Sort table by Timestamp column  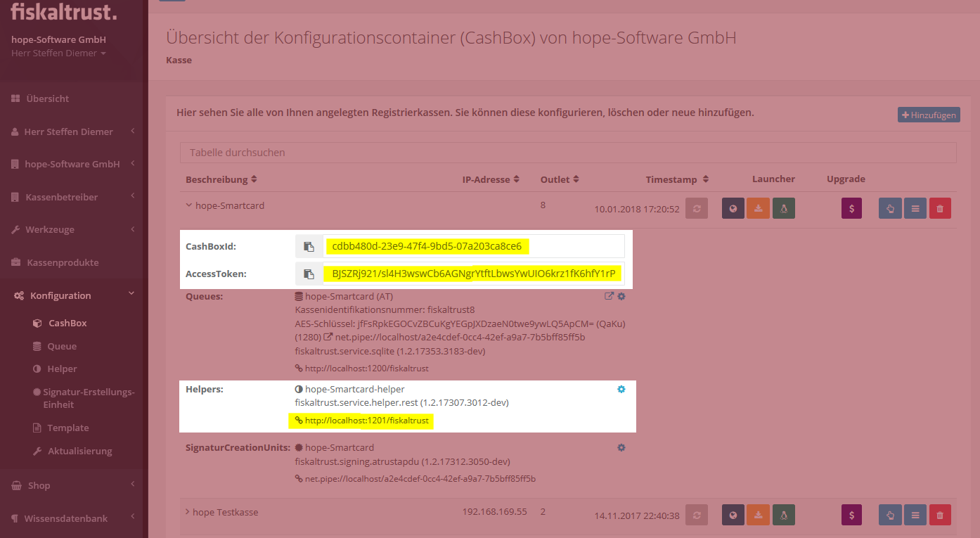(678, 179)
